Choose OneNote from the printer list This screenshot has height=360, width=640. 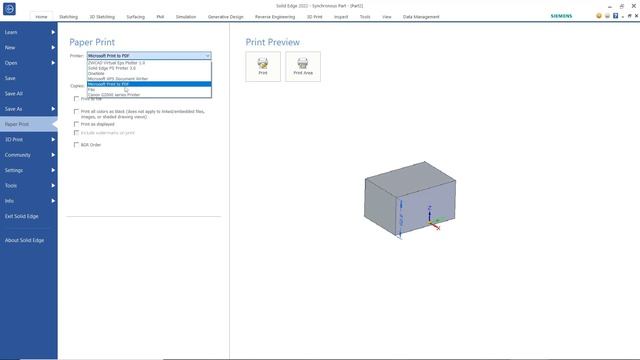coord(149,73)
